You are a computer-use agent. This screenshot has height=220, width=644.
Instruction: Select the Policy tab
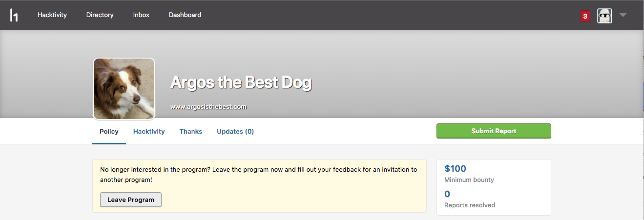[x=109, y=131]
